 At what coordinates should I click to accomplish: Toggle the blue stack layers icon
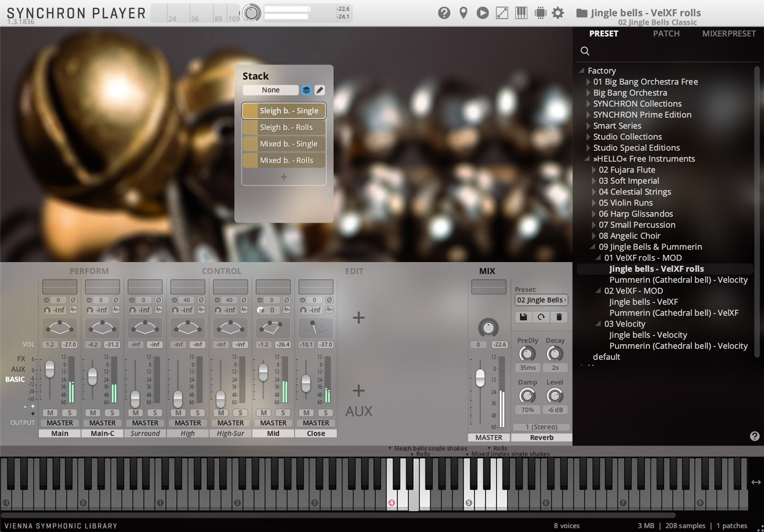pyautogui.click(x=306, y=90)
